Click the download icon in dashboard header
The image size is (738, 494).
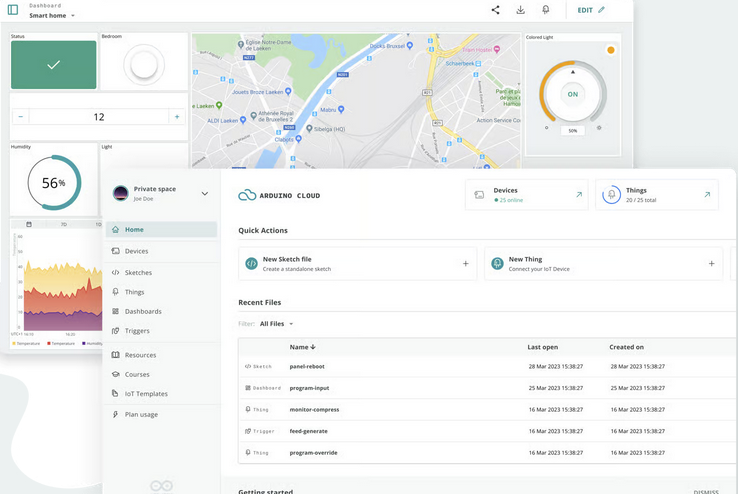[520, 10]
